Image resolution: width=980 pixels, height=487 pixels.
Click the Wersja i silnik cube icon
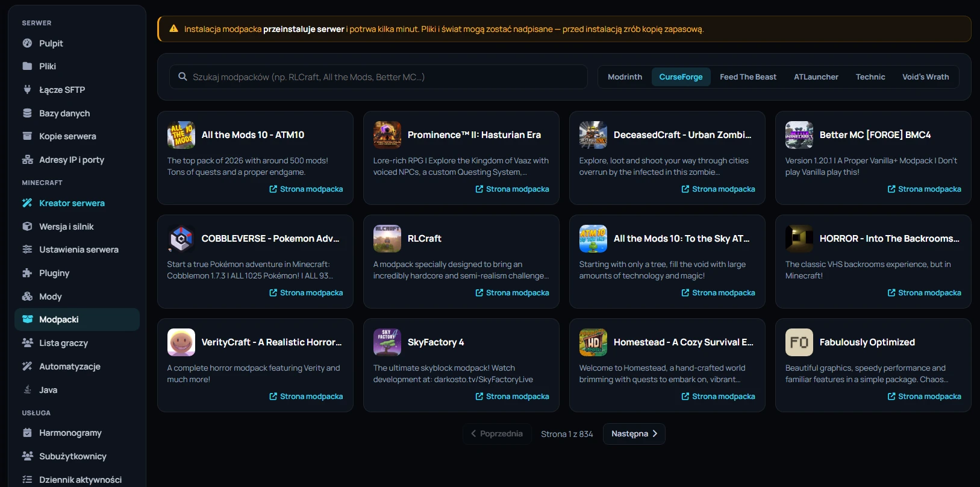coord(27,227)
